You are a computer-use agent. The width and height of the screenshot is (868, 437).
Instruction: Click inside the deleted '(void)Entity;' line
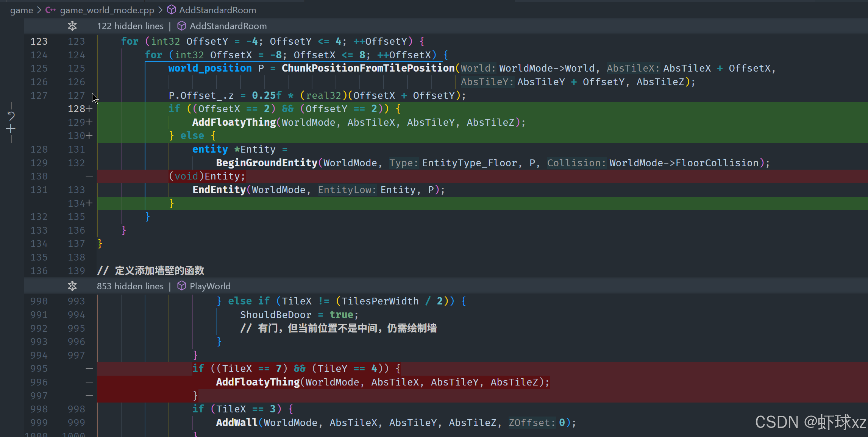coord(208,176)
